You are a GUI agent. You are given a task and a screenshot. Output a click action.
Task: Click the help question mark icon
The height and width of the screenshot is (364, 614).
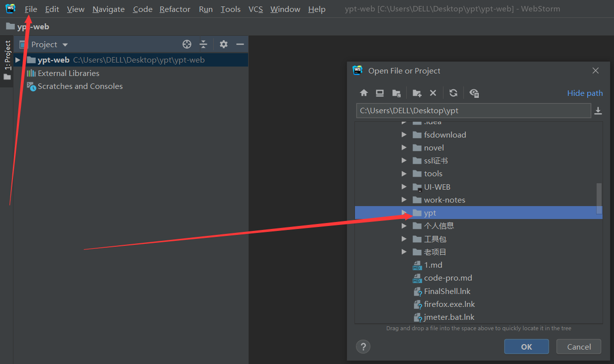[363, 347]
